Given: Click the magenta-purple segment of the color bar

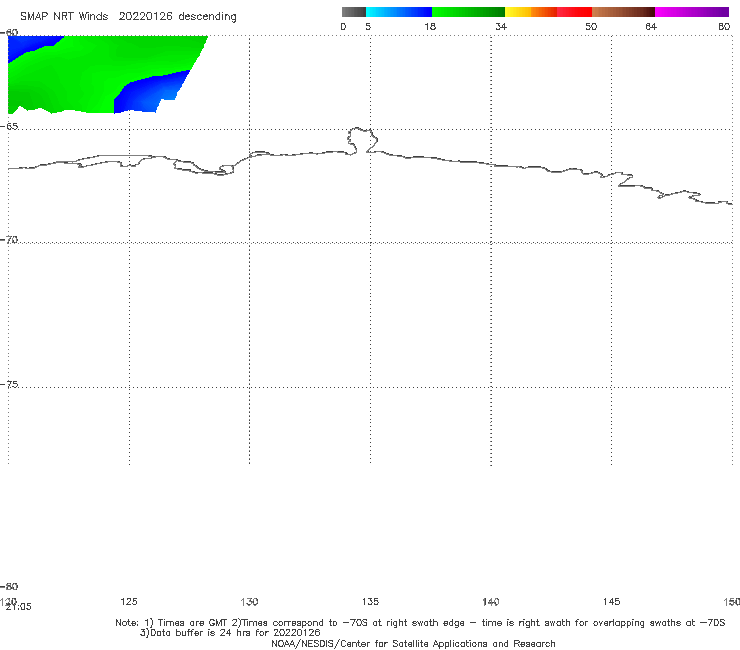Looking at the screenshot, I should [x=692, y=12].
